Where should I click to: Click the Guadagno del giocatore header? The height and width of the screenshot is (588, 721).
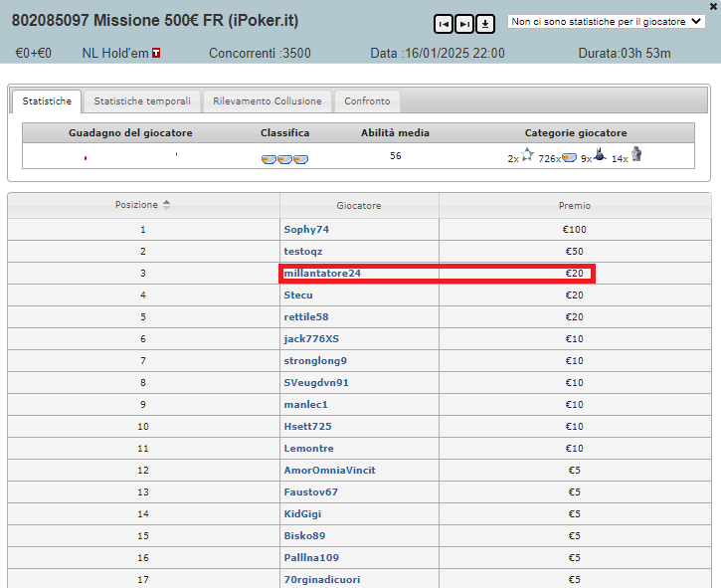(130, 133)
